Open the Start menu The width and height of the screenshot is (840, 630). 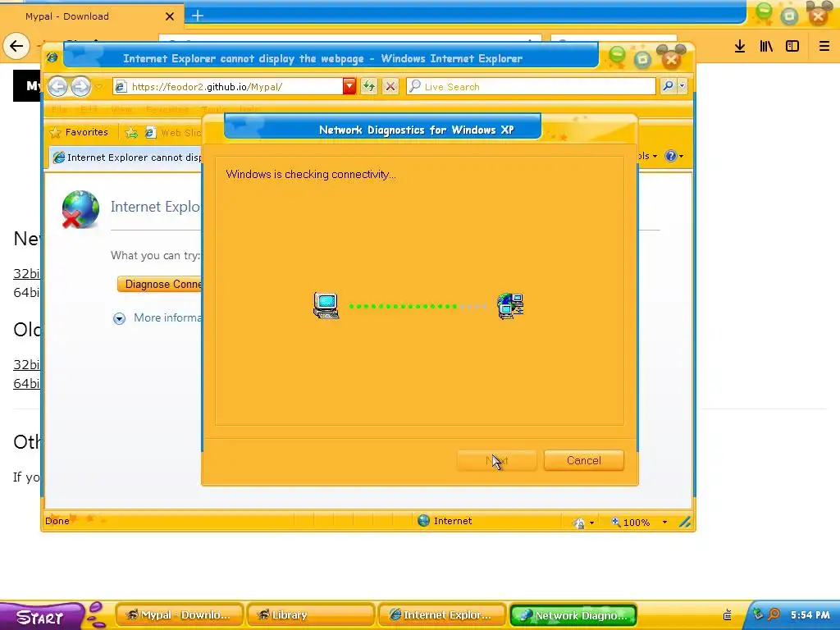click(x=42, y=617)
